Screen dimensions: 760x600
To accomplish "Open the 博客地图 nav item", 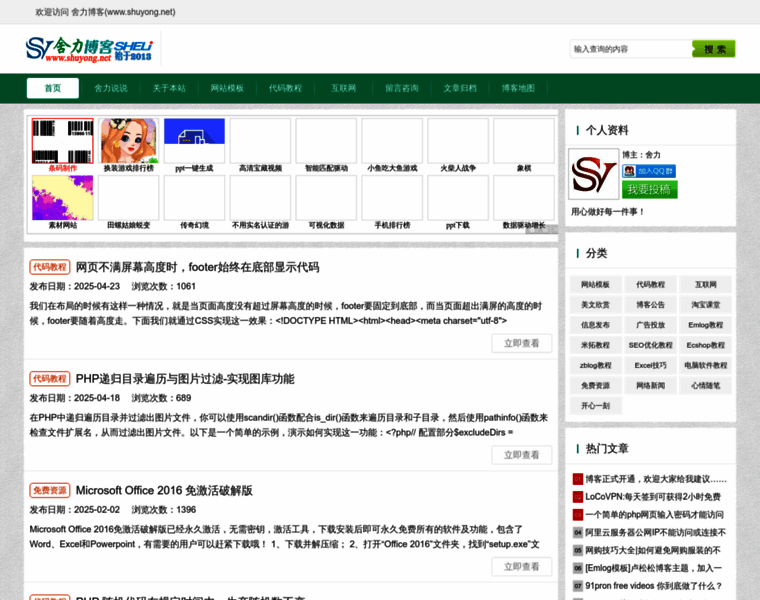I will (x=518, y=88).
